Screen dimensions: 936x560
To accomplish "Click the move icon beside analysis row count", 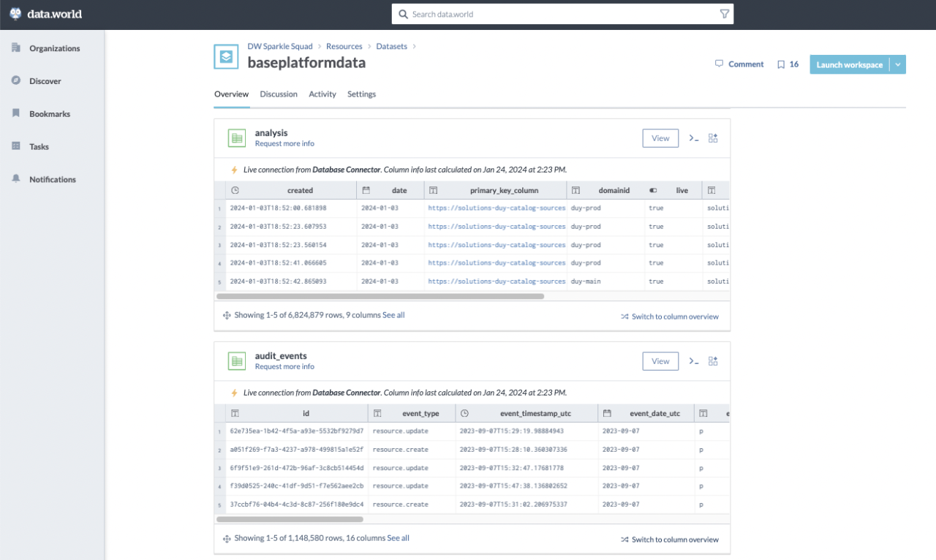I will pyautogui.click(x=226, y=315).
